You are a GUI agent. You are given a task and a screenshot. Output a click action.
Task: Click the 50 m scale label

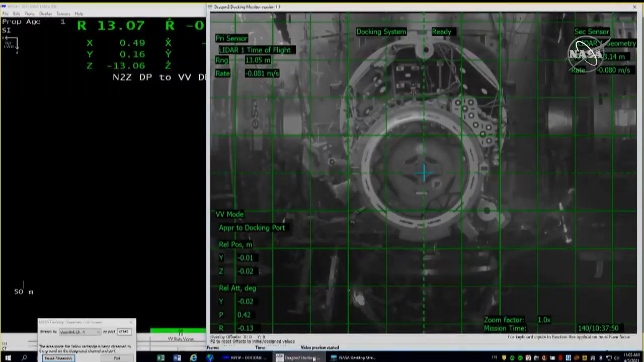click(24, 292)
